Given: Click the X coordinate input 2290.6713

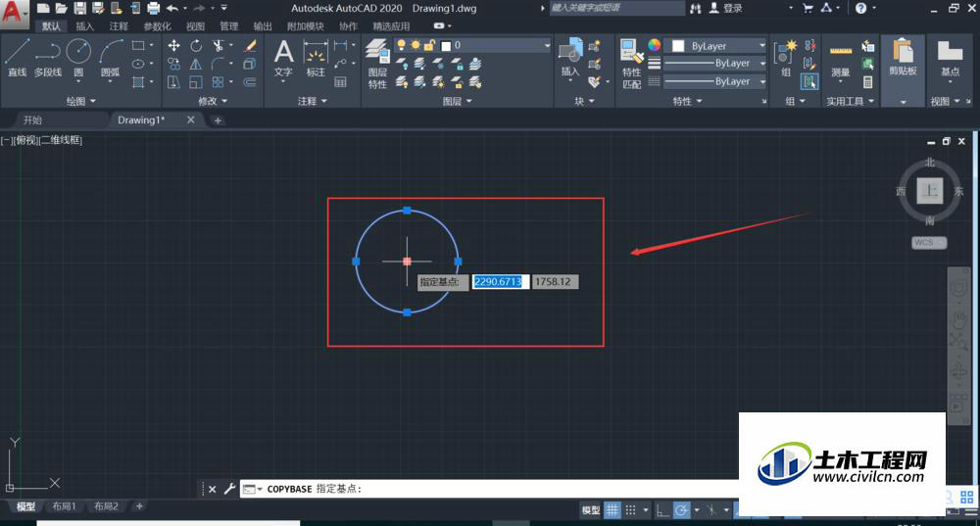Looking at the screenshot, I should pos(500,282).
